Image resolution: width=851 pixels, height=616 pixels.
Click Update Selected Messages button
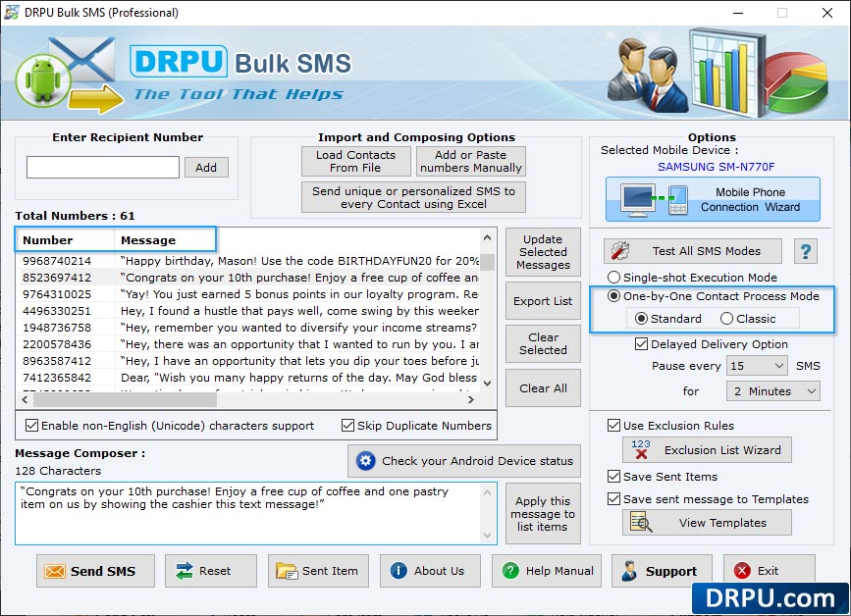click(x=543, y=252)
